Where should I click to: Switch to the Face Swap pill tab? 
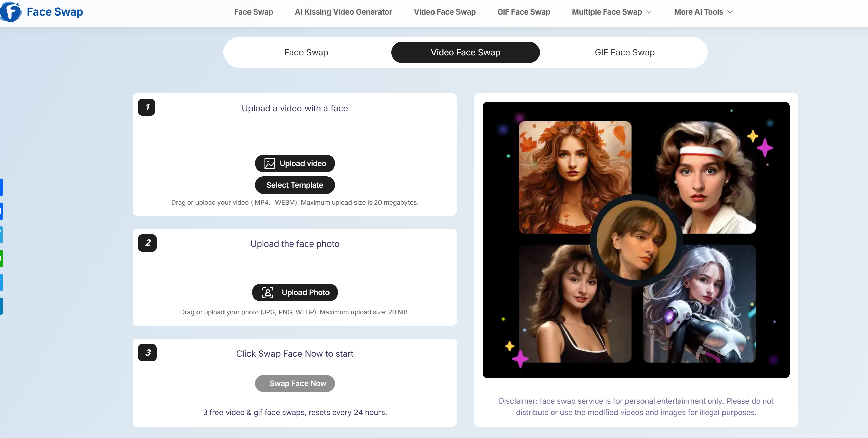coord(306,52)
